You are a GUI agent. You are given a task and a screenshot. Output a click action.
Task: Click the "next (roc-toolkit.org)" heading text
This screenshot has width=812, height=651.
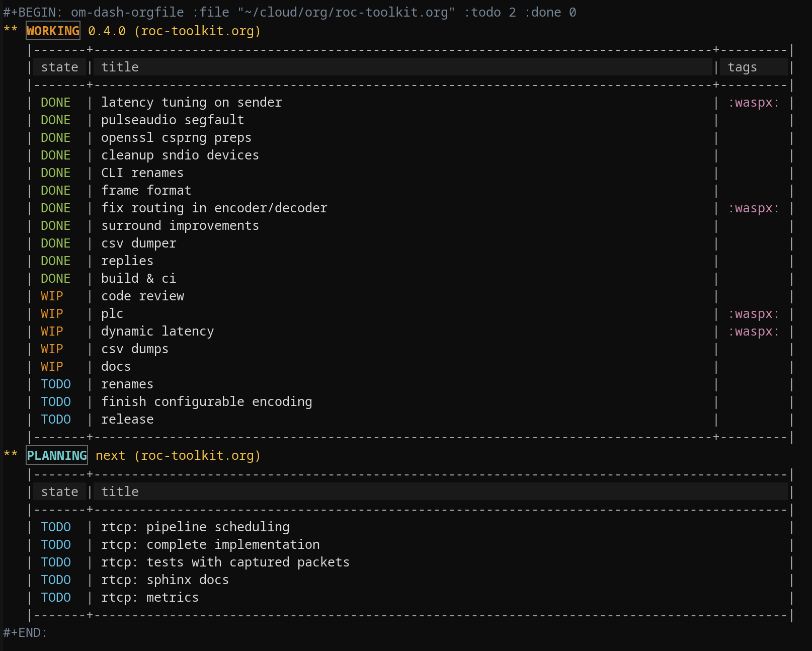[178, 456]
